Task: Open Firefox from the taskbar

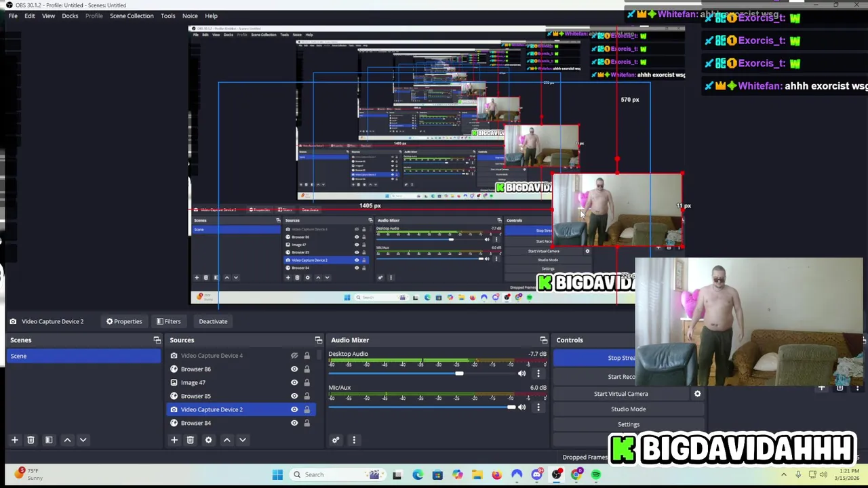Action: pyautogui.click(x=497, y=474)
